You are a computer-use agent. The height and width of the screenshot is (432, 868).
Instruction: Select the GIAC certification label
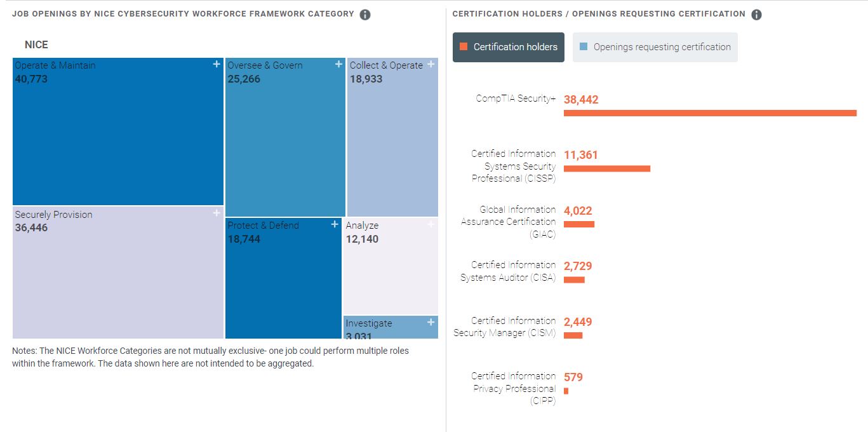(509, 222)
